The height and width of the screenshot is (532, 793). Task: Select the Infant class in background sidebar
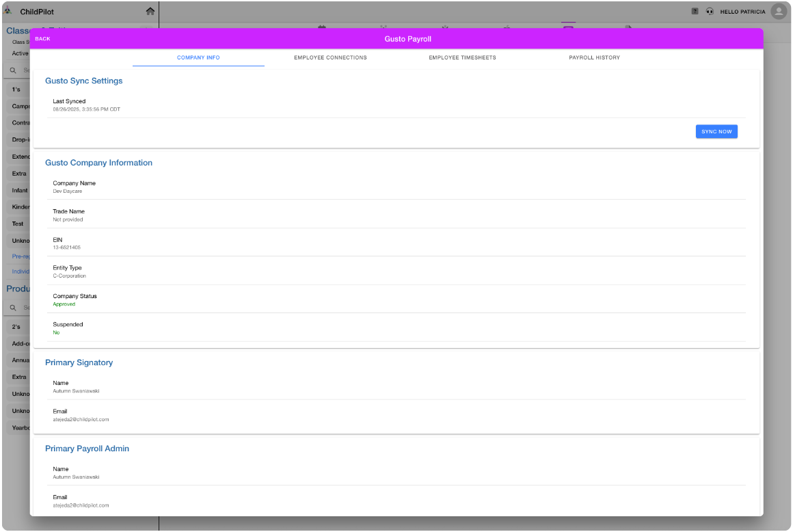(x=20, y=191)
